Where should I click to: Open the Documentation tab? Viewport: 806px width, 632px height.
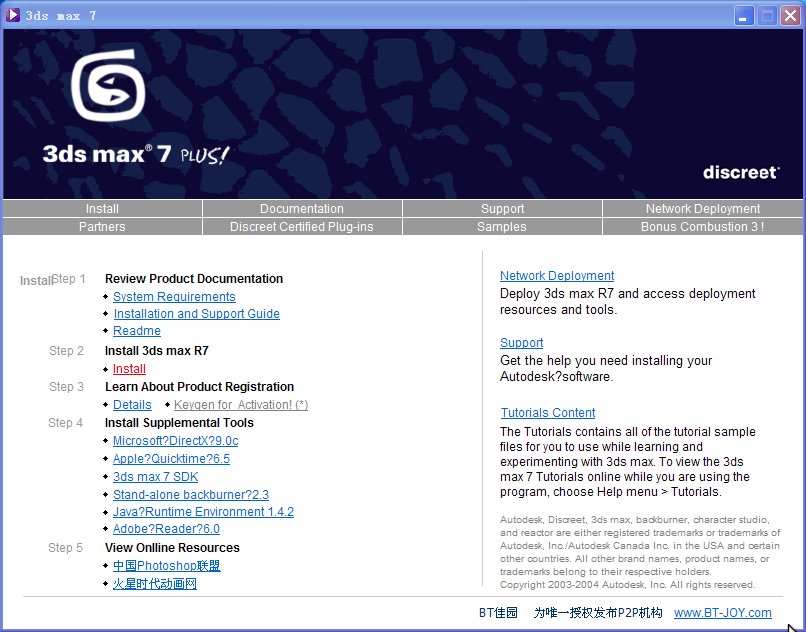tap(302, 208)
